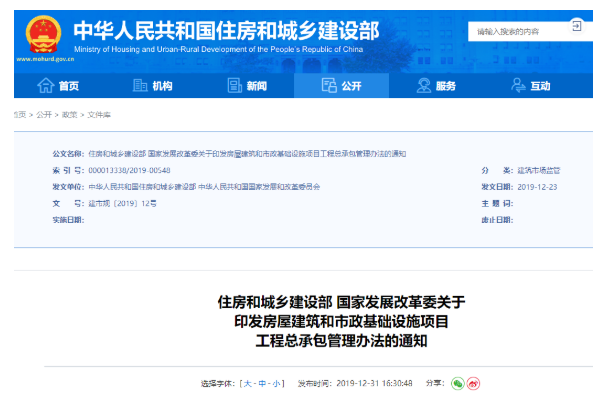The height and width of the screenshot is (396, 611).
Task: Click the interaction icon beside 互动
Action: click(x=518, y=85)
